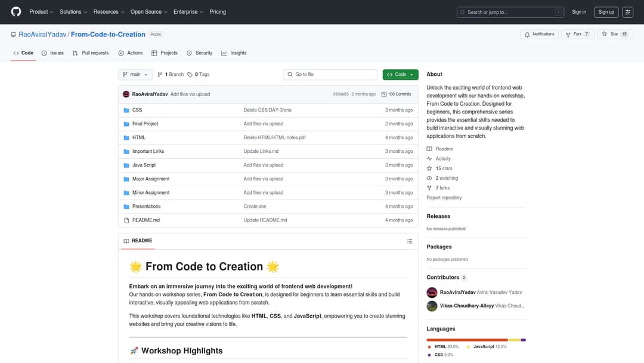Open the Pricing page

[x=218, y=12]
